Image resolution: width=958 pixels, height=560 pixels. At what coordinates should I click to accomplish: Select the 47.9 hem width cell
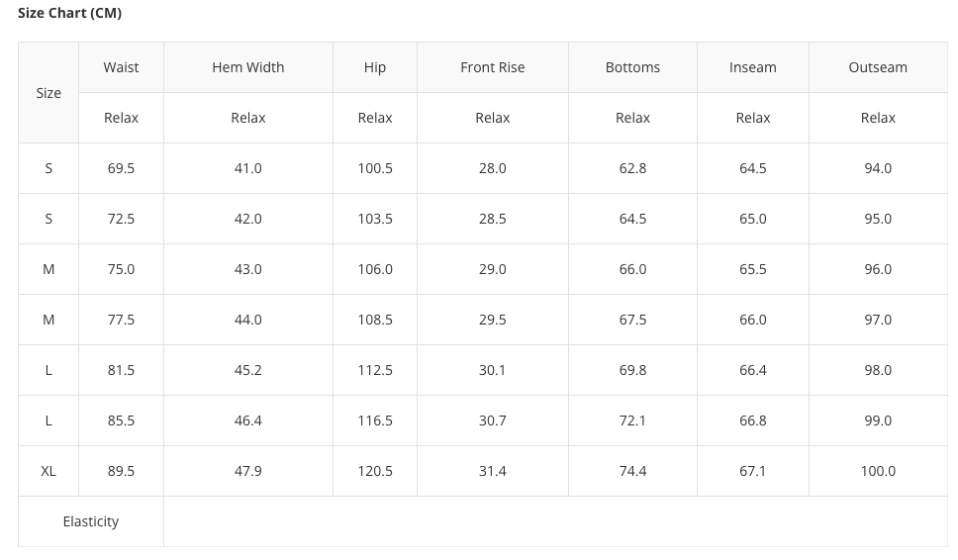(247, 471)
